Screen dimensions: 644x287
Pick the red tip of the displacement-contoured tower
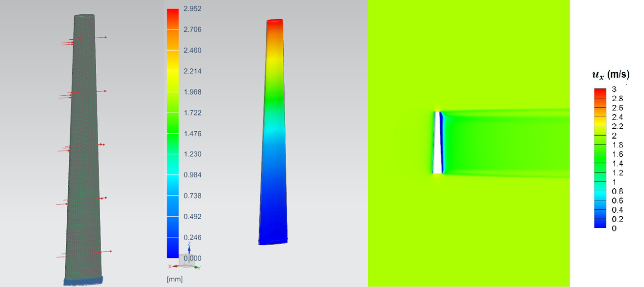coord(275,22)
